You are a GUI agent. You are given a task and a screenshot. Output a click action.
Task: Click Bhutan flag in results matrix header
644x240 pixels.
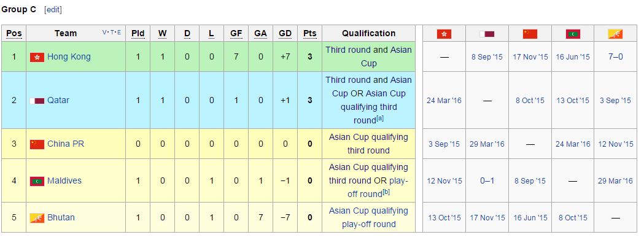tap(615, 34)
